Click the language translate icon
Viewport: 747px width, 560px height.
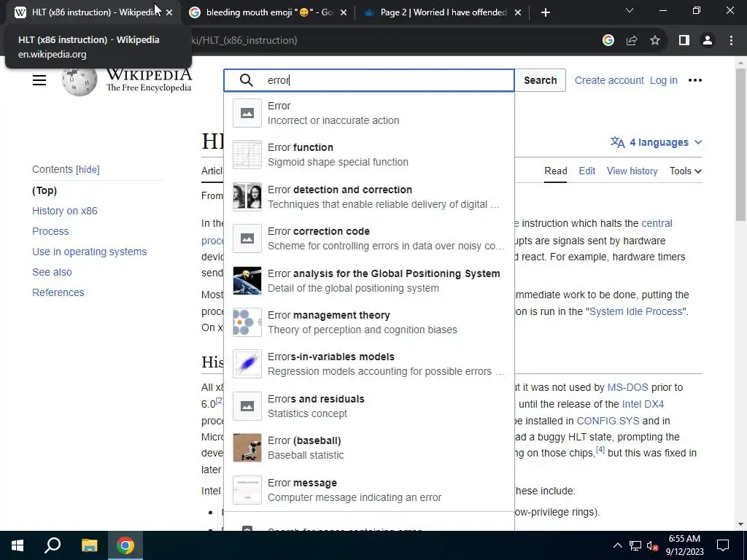pos(617,142)
